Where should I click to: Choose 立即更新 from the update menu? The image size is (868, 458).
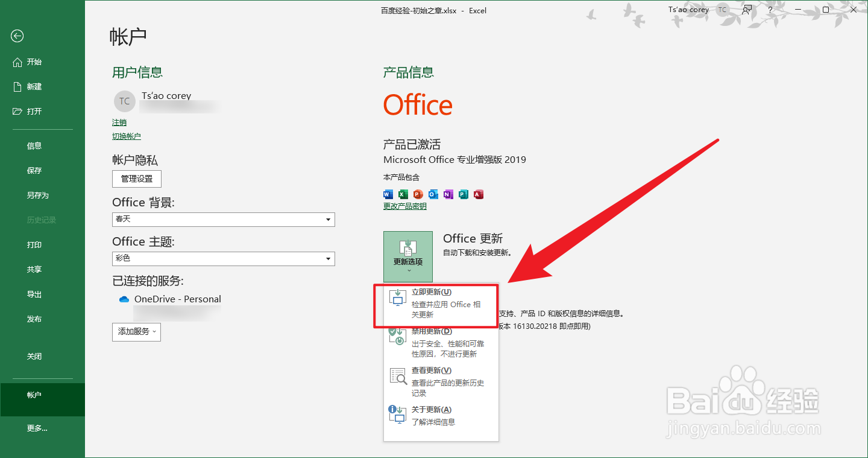[x=441, y=305]
